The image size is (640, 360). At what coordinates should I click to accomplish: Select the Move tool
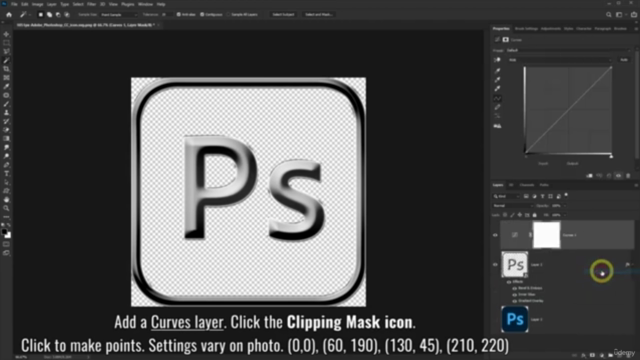(6, 34)
